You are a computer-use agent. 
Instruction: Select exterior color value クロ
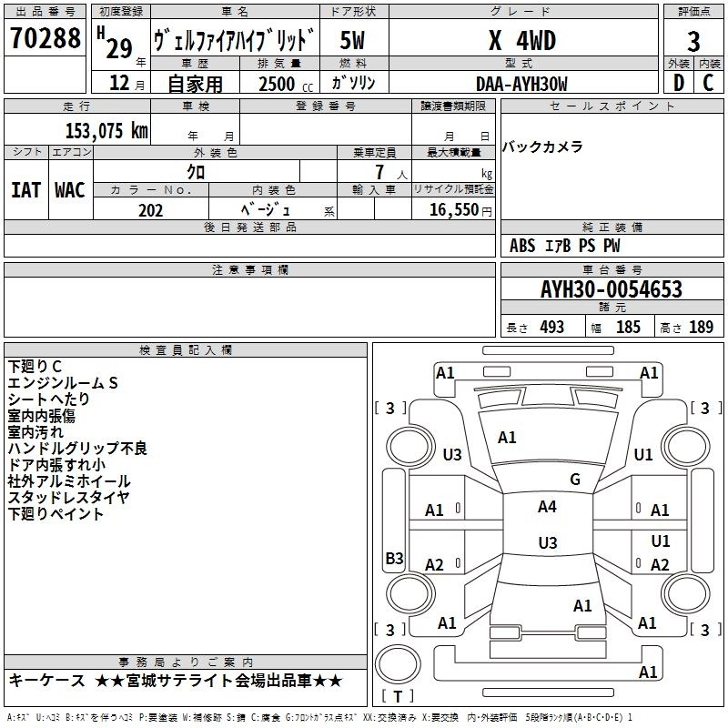pos(196,172)
